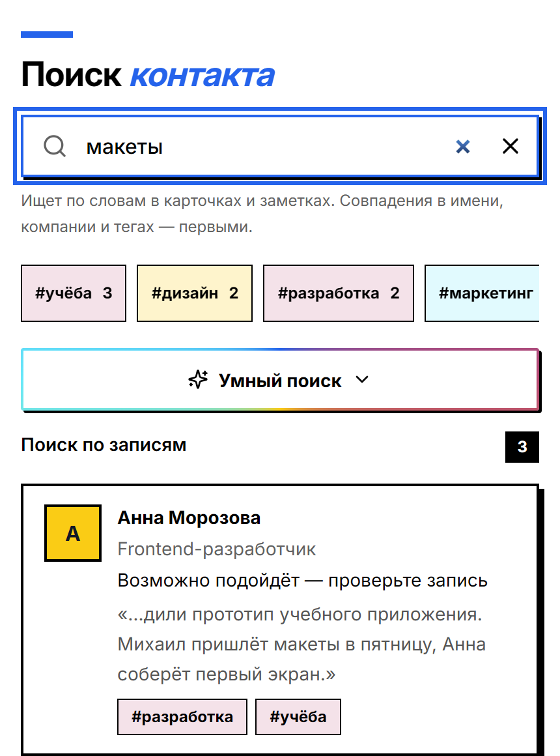Open Анна Морозова's avatar tile «А»

(73, 533)
